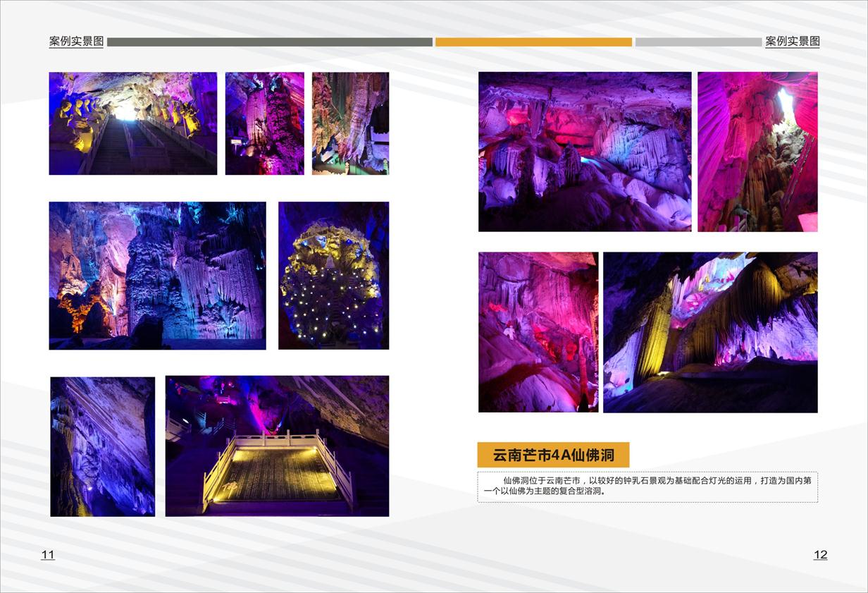Click the dark gray header bar
The height and width of the screenshot is (593, 868).
(x=270, y=42)
